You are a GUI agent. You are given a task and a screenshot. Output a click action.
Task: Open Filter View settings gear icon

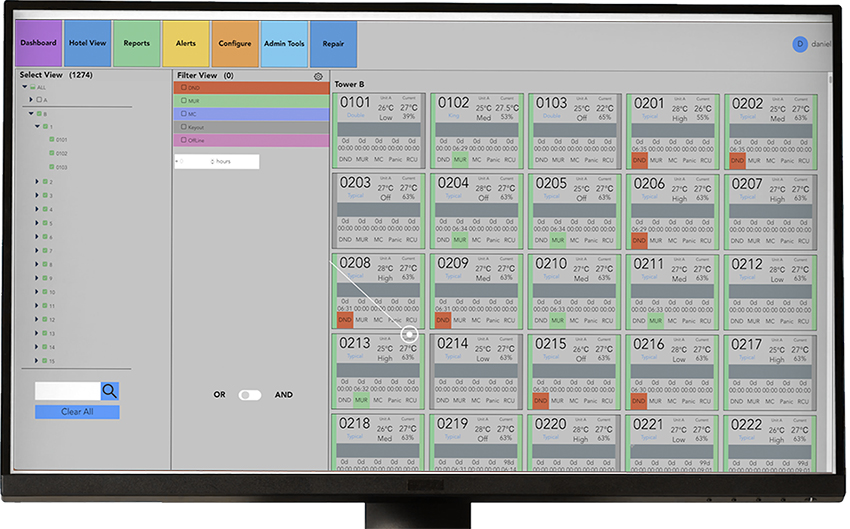(318, 76)
